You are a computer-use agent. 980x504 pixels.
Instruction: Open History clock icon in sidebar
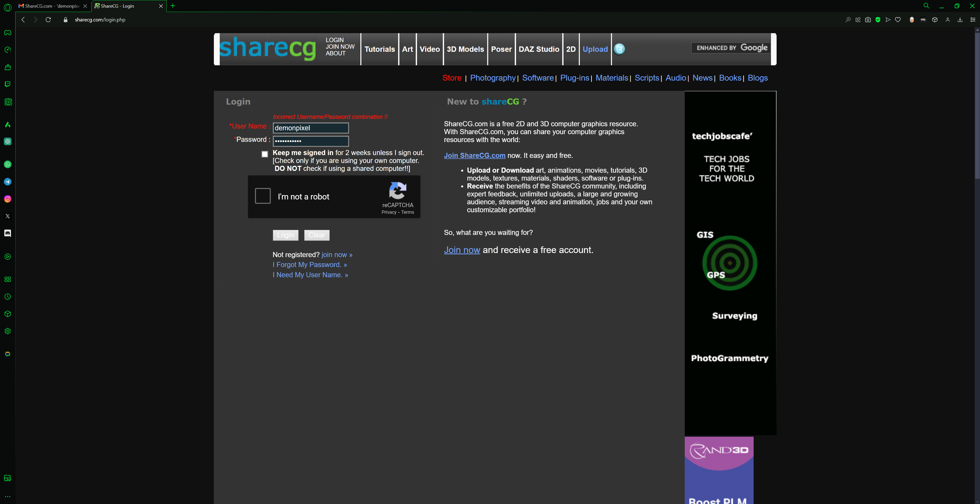tap(8, 296)
